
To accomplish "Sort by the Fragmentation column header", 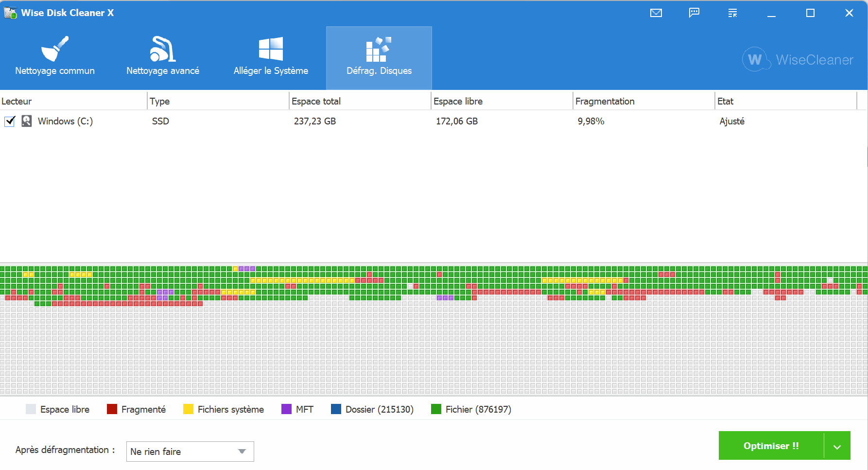I will 644,101.
